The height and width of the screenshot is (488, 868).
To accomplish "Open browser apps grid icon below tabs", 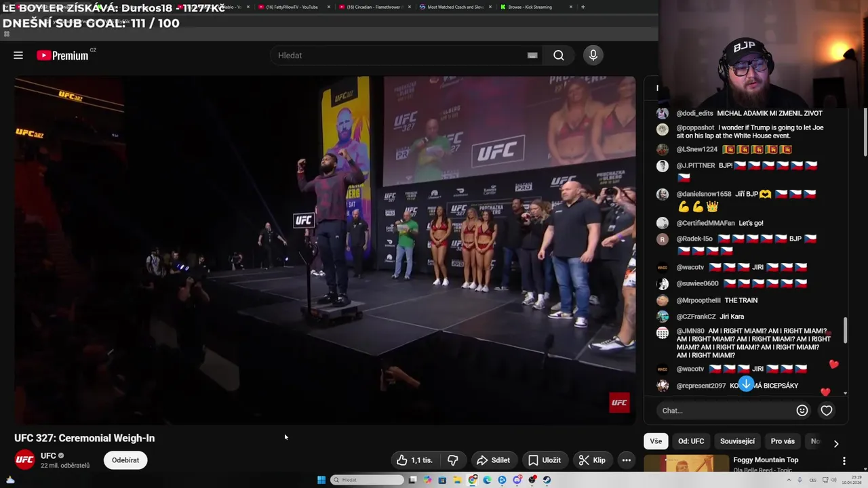I will point(7,34).
